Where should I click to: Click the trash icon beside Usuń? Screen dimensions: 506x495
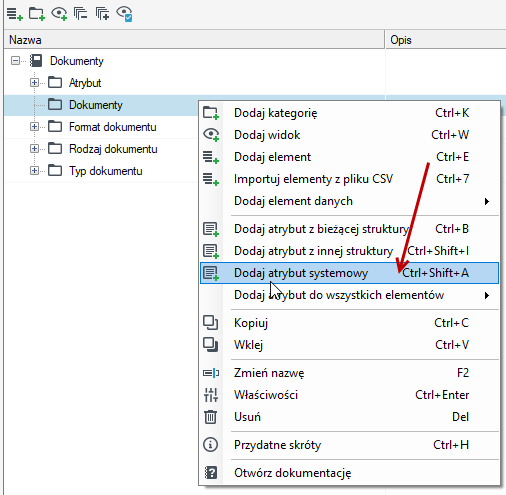point(210,417)
